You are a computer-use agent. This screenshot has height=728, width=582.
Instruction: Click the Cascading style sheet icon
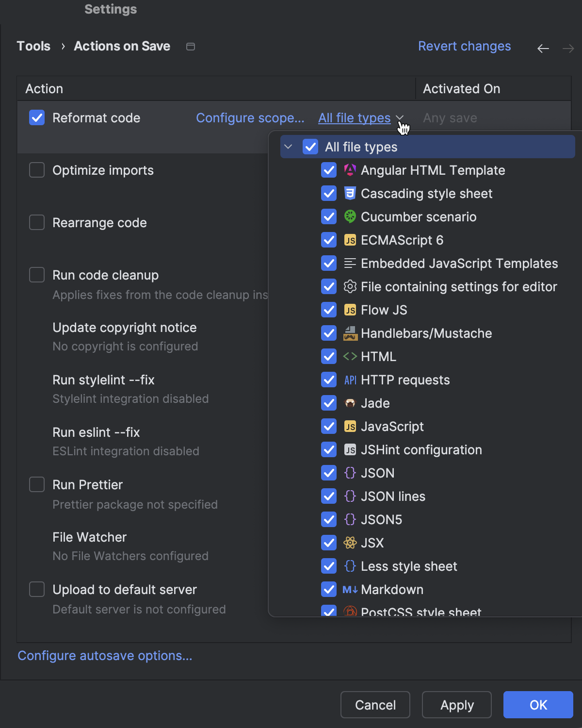[x=350, y=194]
